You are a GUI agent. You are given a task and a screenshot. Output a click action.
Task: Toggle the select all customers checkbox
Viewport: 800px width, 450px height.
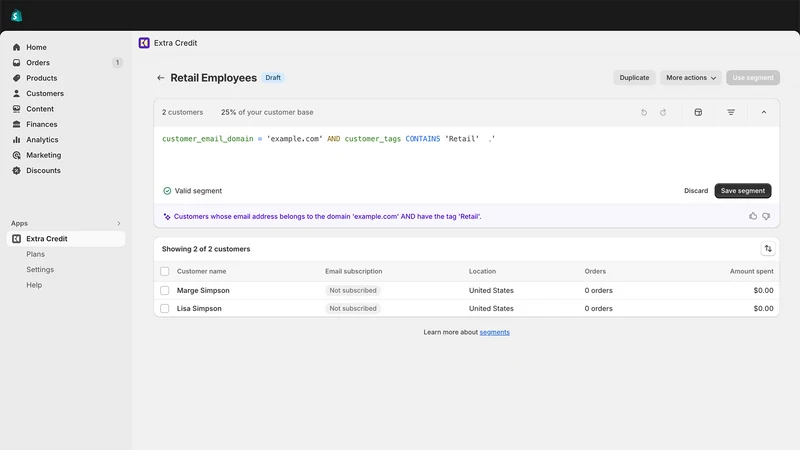[x=164, y=271]
